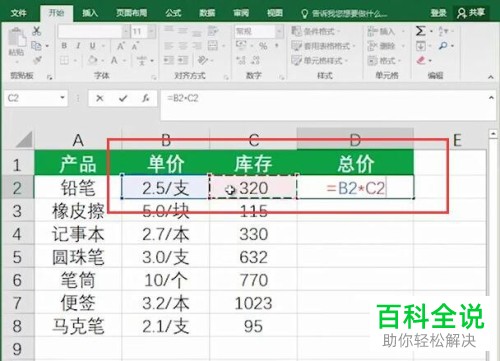
Task: Decrease font size with smaller A
Action: [135, 46]
